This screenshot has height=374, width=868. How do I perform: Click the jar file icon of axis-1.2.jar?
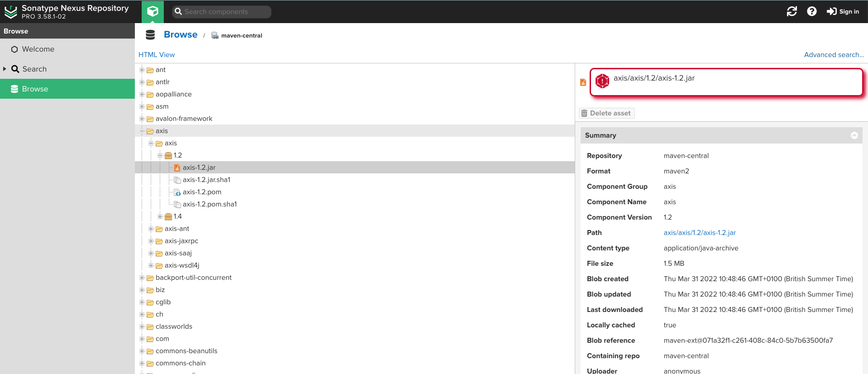pyautogui.click(x=177, y=168)
